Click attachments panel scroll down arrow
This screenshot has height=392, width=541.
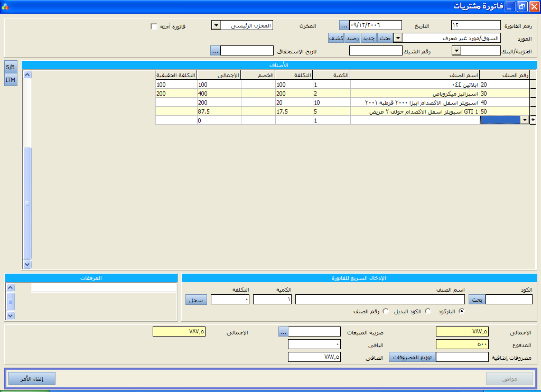click(x=11, y=315)
